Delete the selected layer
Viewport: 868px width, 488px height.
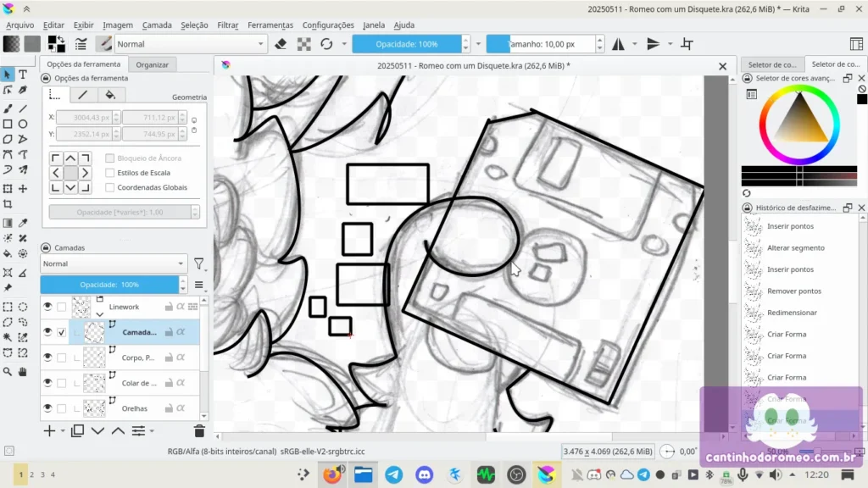pos(199,430)
